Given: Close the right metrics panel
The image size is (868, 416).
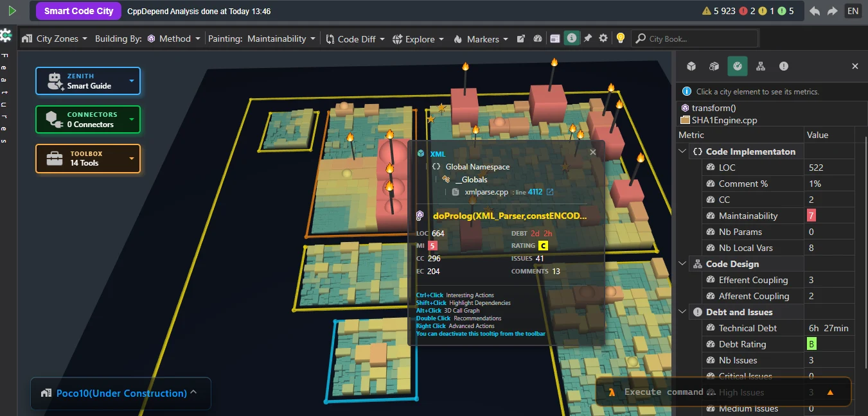Looking at the screenshot, I should pos(855,66).
